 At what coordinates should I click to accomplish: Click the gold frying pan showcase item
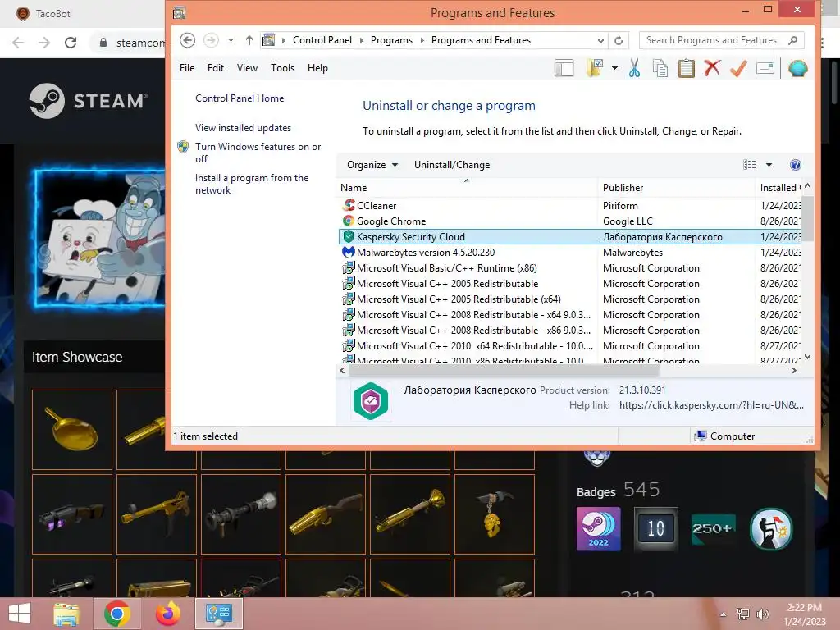(x=72, y=429)
